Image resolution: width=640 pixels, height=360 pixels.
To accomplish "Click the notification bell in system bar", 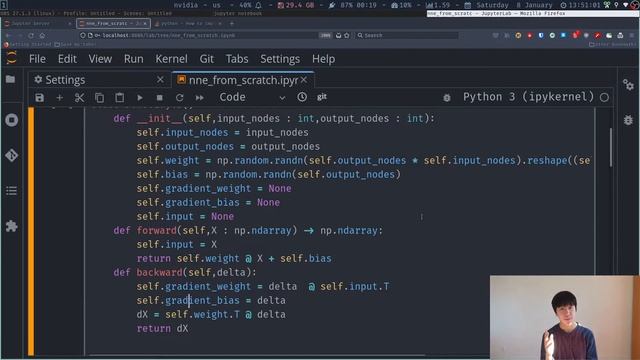I will (258, 5).
